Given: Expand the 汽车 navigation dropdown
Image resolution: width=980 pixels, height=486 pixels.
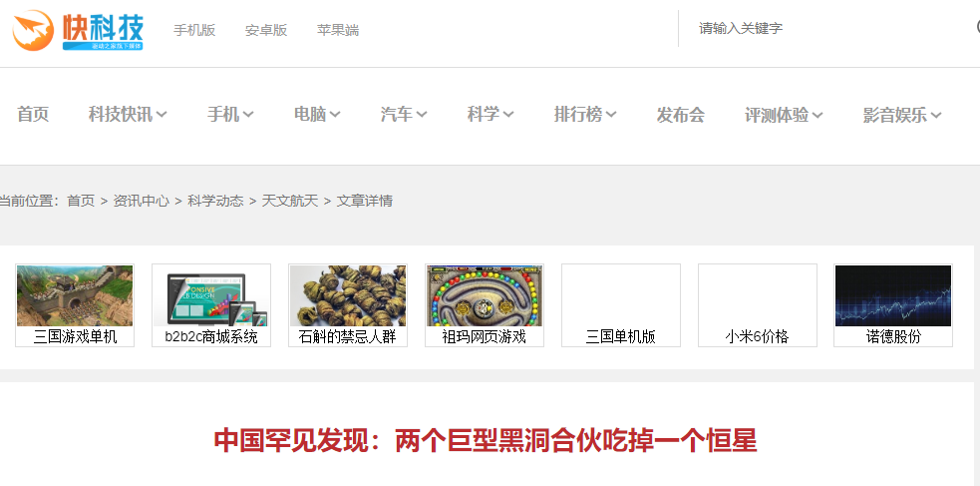Looking at the screenshot, I should tap(404, 115).
